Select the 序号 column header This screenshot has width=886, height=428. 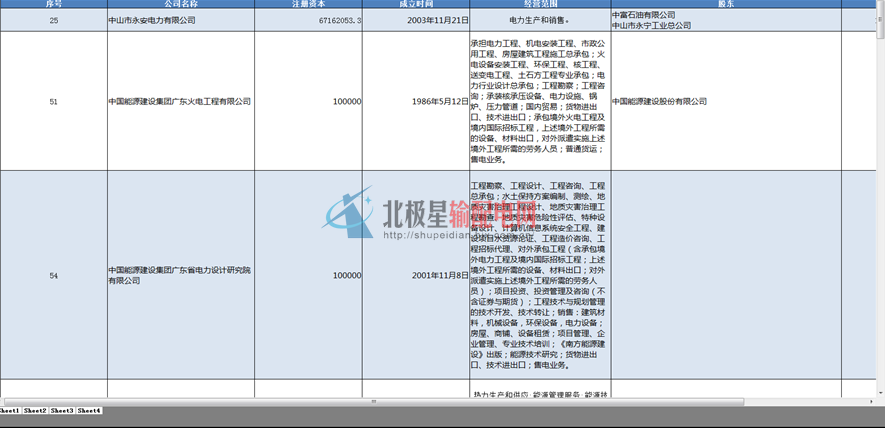(x=54, y=3)
